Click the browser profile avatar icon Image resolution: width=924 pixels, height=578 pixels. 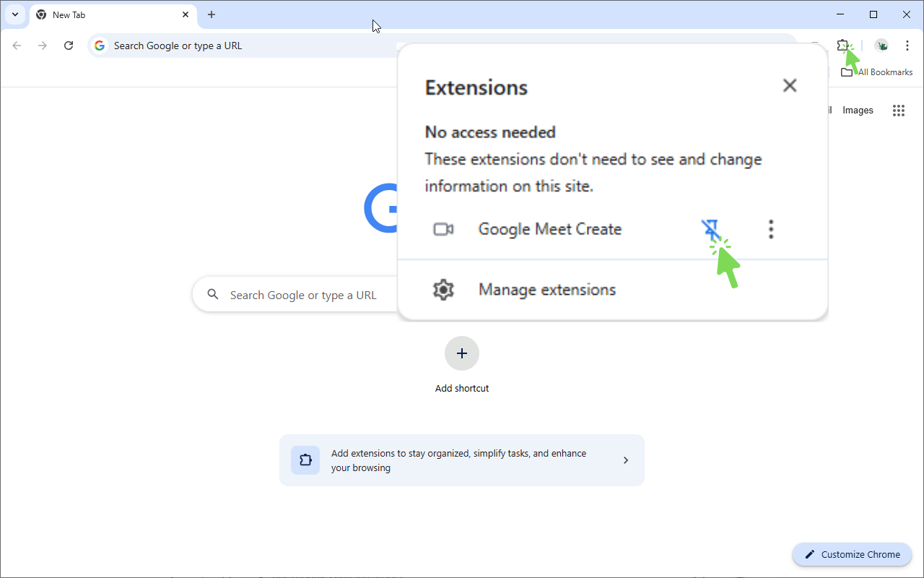point(881,45)
